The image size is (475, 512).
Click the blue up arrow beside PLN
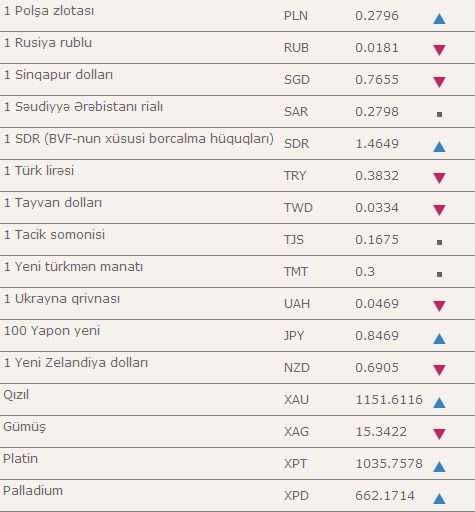[x=439, y=19]
